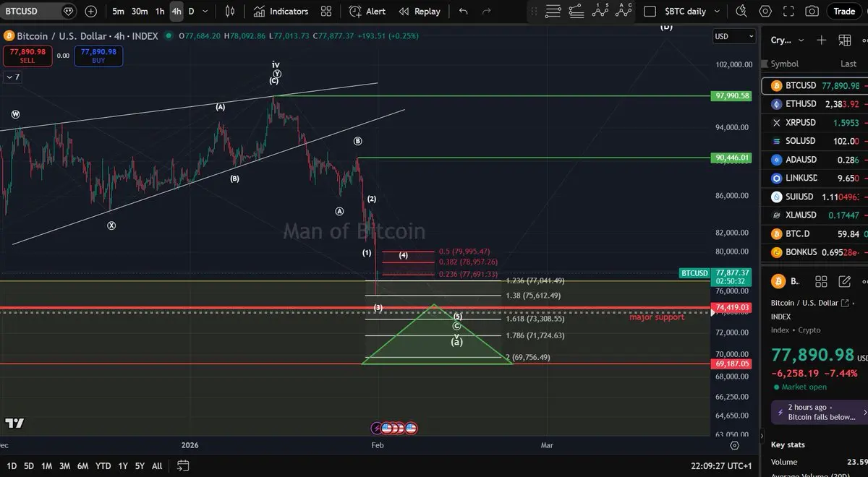Sort the watchlist by the Symbol column header

(x=785, y=64)
